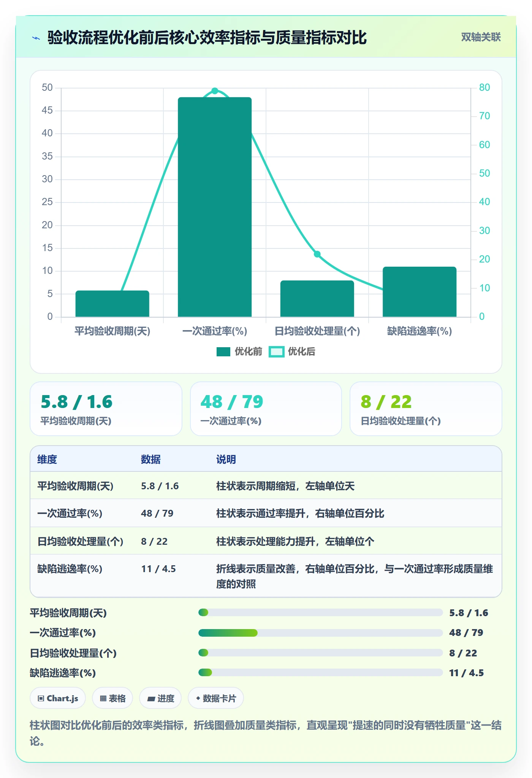Screen dimensions: 532x778
Task: Click the 日均验收处理量(个) progress bar
Action: (321, 653)
